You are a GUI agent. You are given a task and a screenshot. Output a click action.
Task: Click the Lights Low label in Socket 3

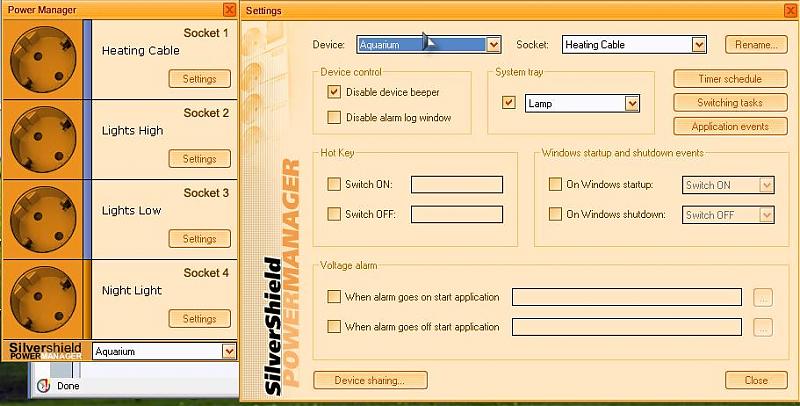click(132, 211)
